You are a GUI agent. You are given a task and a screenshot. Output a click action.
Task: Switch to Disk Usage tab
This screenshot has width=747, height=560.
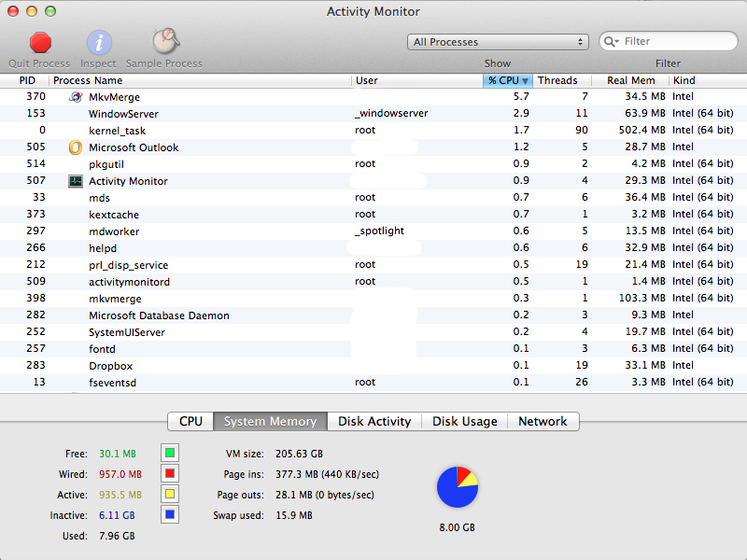pos(464,422)
